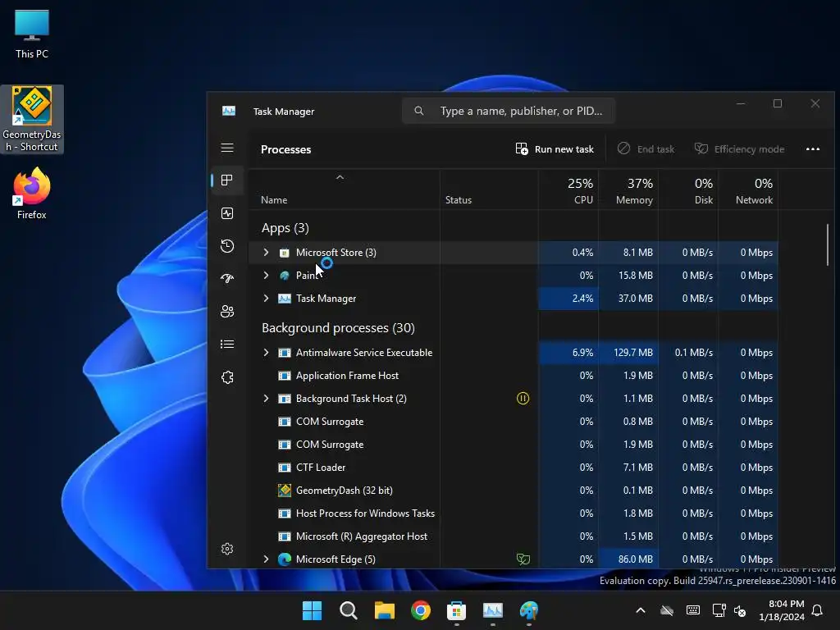The width and height of the screenshot is (840, 630).
Task: Open the Services page icon in sidebar
Action: (x=227, y=377)
